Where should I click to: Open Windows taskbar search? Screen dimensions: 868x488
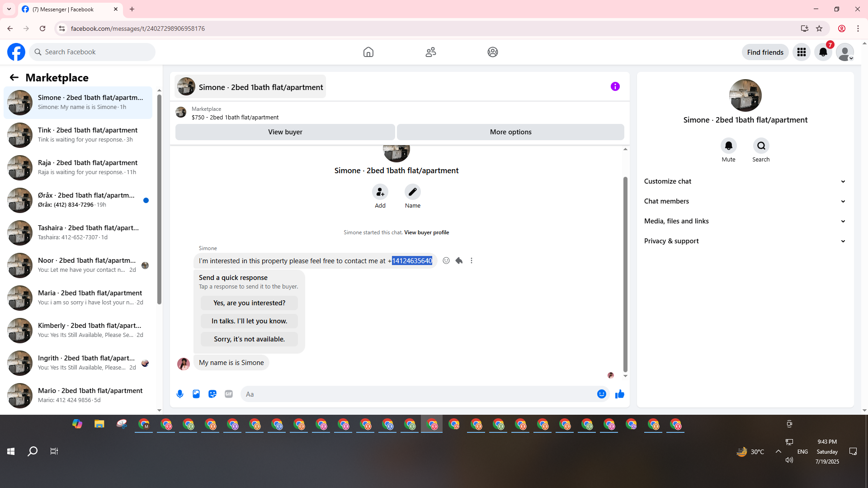pos(33,451)
